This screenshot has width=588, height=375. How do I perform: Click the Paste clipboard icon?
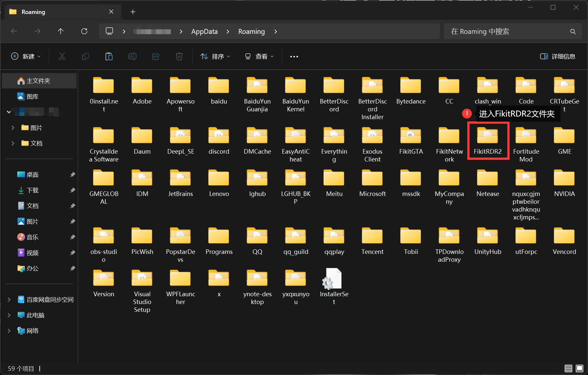click(x=109, y=56)
